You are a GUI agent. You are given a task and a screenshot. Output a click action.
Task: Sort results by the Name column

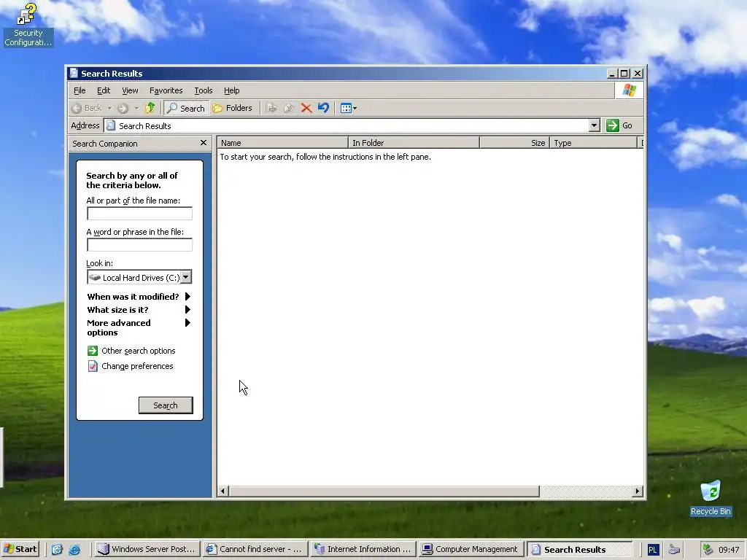coord(282,143)
